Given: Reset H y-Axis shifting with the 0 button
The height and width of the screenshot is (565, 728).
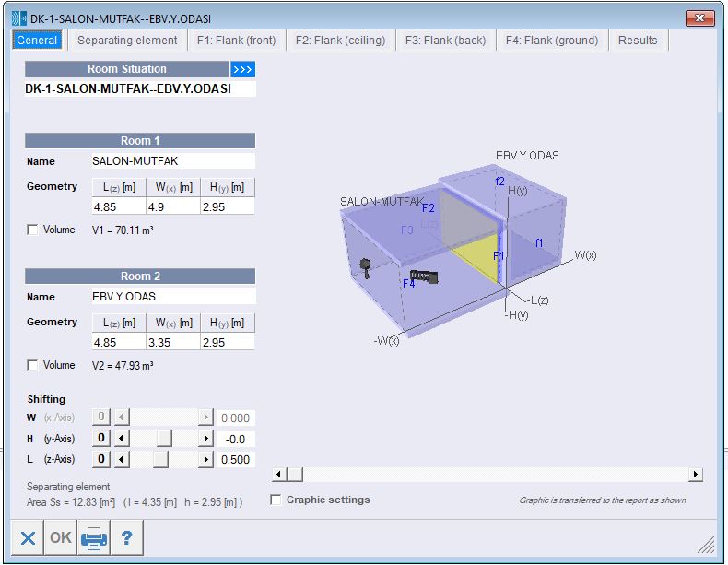Looking at the screenshot, I should [x=101, y=438].
